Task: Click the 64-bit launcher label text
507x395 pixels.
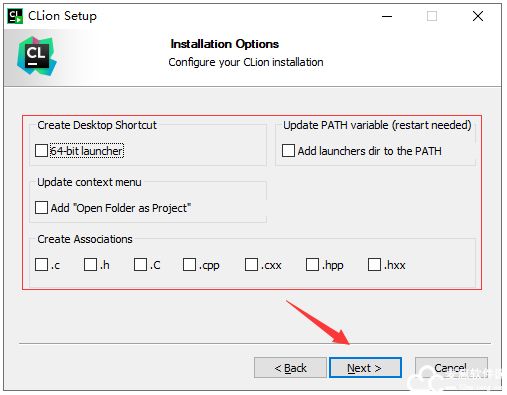Action: pos(87,151)
